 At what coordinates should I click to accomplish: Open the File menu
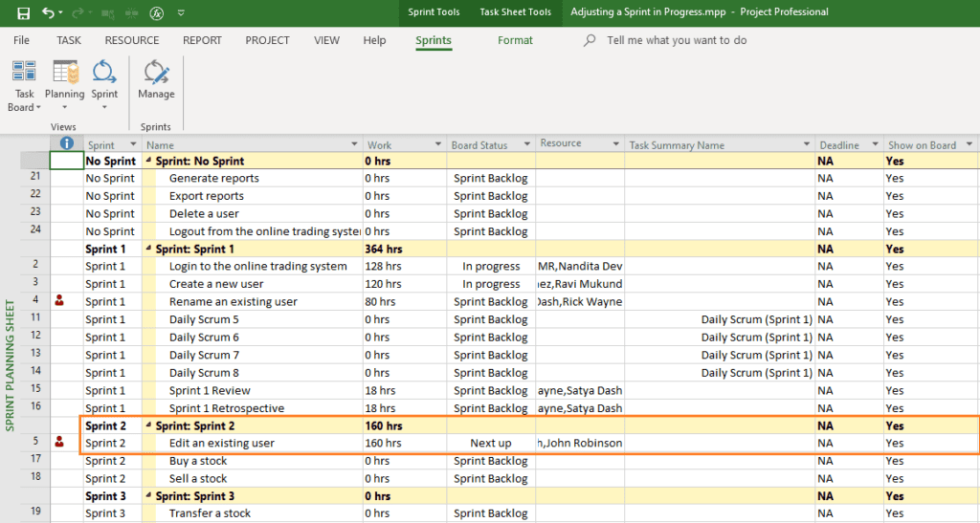pyautogui.click(x=21, y=40)
